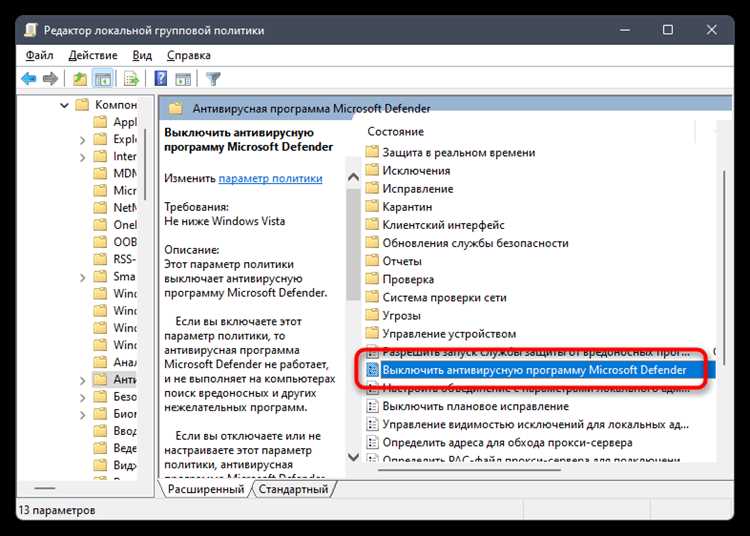
Task: Click the console tree vertical scrollbar
Action: point(145,165)
